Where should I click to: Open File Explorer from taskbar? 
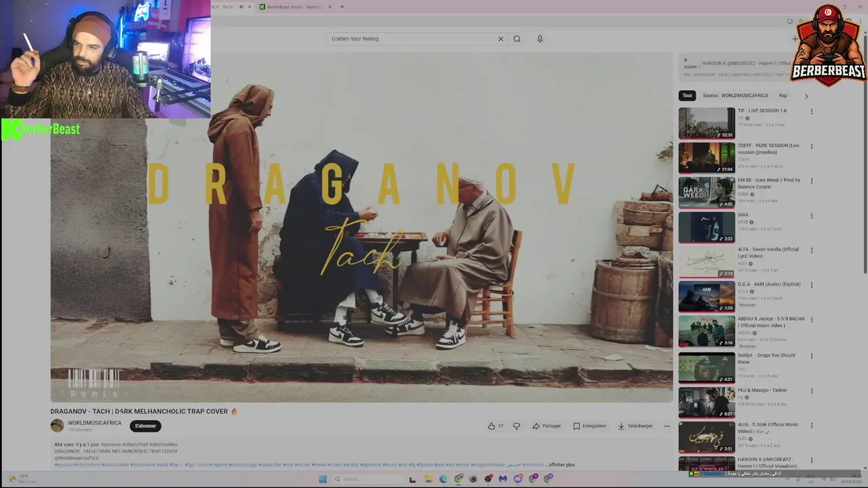pos(427,479)
